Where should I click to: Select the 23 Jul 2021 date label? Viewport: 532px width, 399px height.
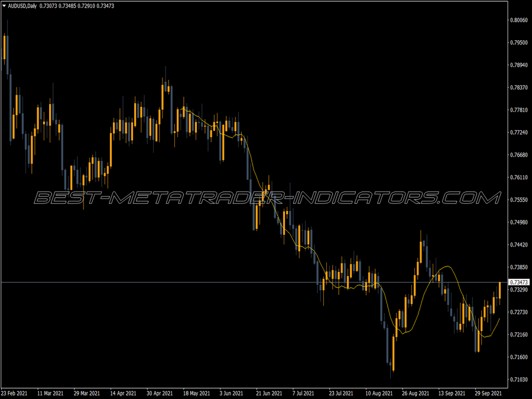[x=341, y=393]
